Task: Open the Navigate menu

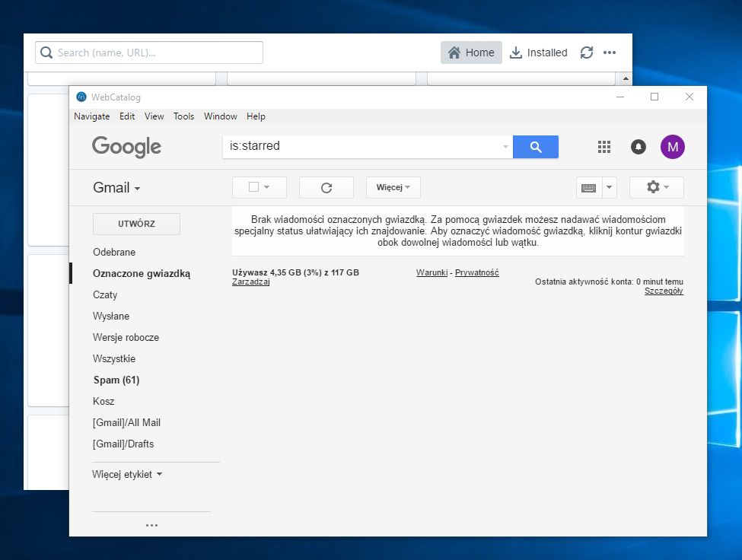Action: (x=92, y=116)
